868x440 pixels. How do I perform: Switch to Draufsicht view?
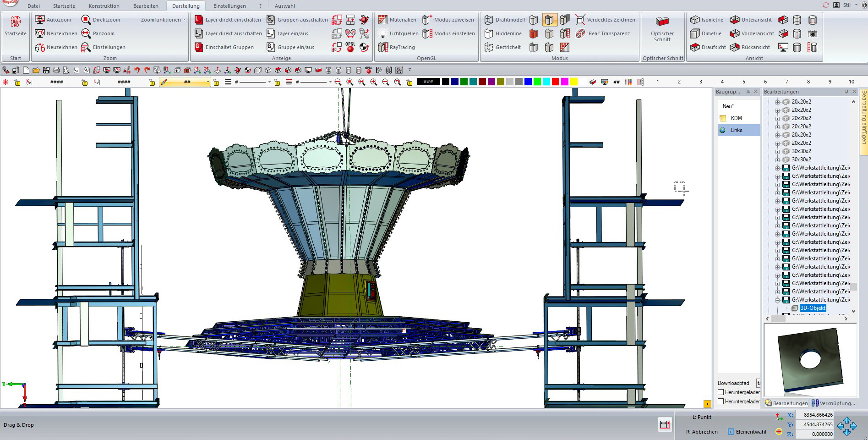click(695, 47)
